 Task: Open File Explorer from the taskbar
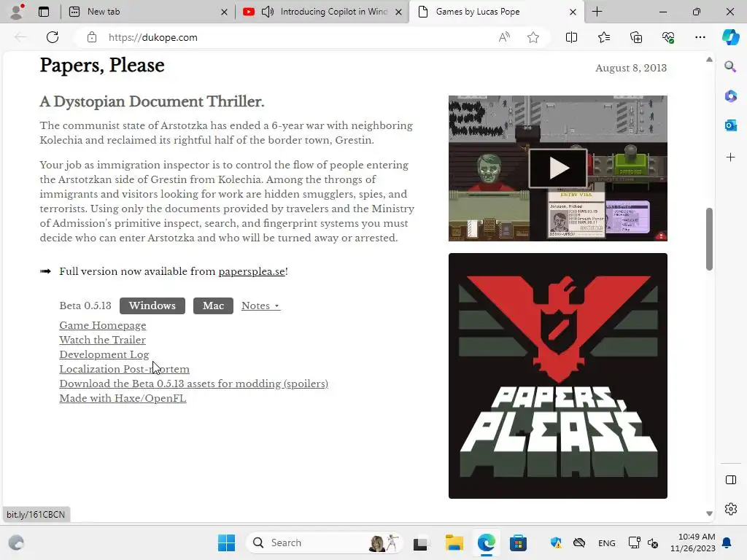[454, 542]
